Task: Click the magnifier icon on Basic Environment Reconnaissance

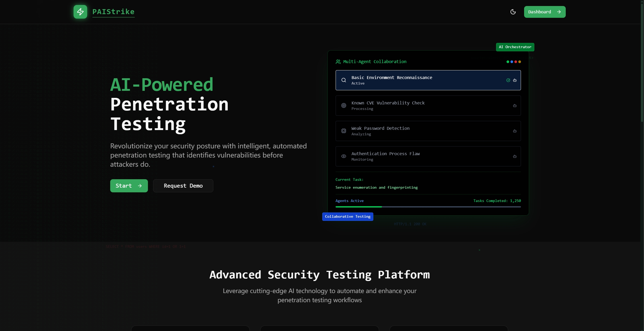Action: 343,80
